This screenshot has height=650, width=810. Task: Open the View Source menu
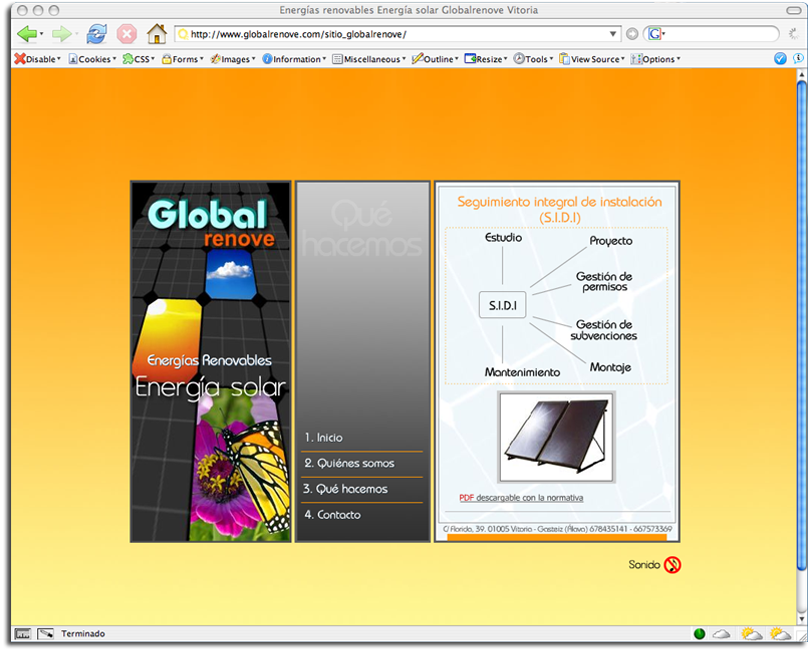coord(592,59)
